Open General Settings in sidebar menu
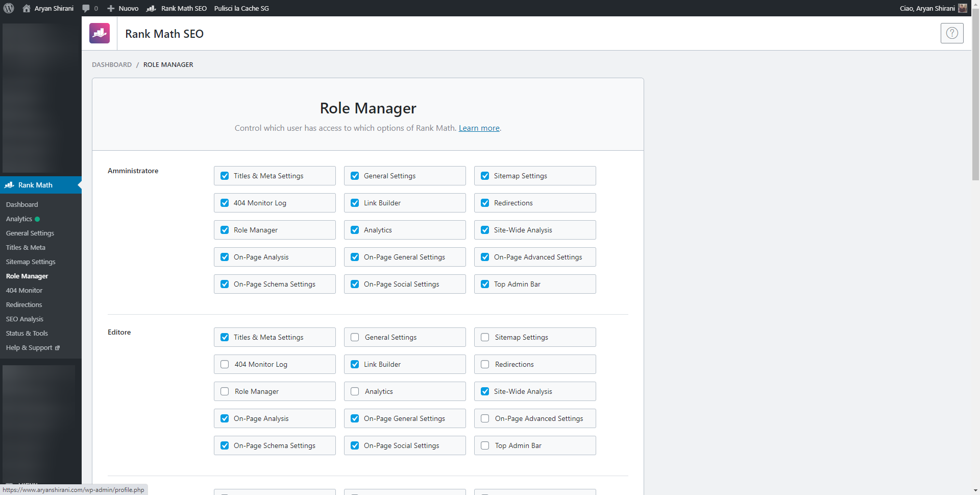980x495 pixels. click(30, 233)
